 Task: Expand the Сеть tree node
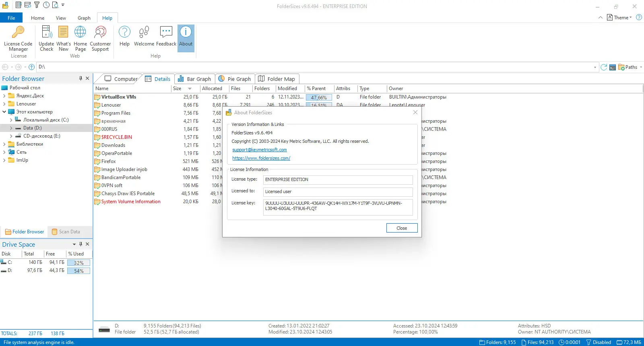(4, 152)
